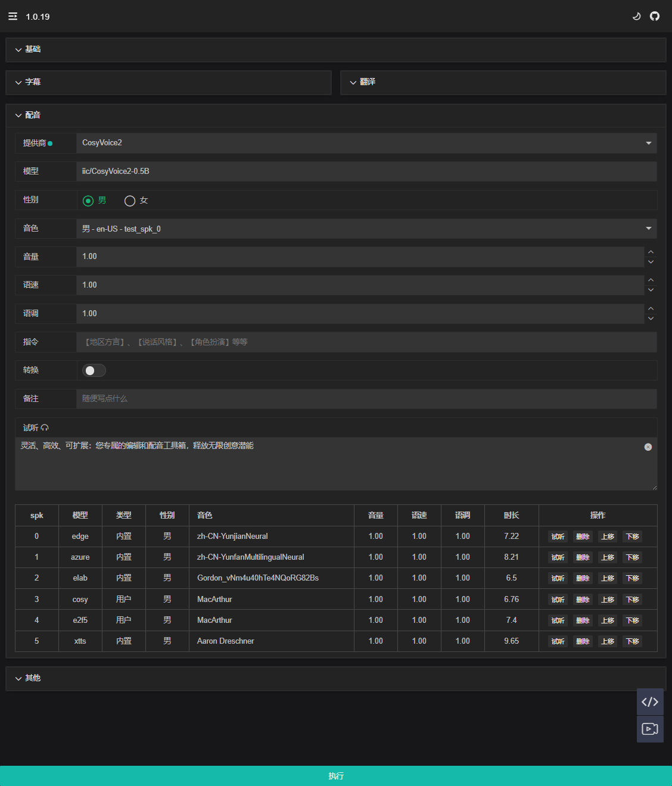
Task: Open the GitHub repository link icon
Action: [x=655, y=17]
